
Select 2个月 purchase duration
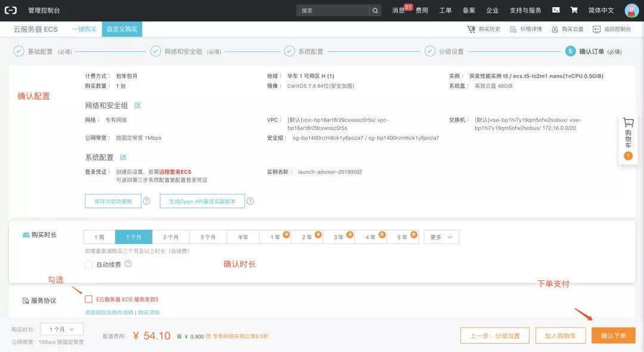[x=171, y=237]
